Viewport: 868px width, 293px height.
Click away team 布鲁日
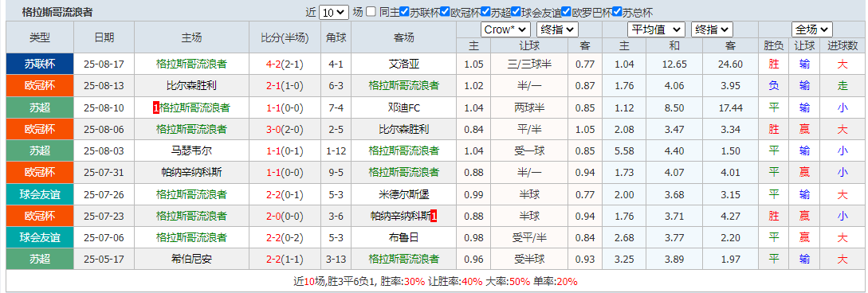(x=403, y=238)
